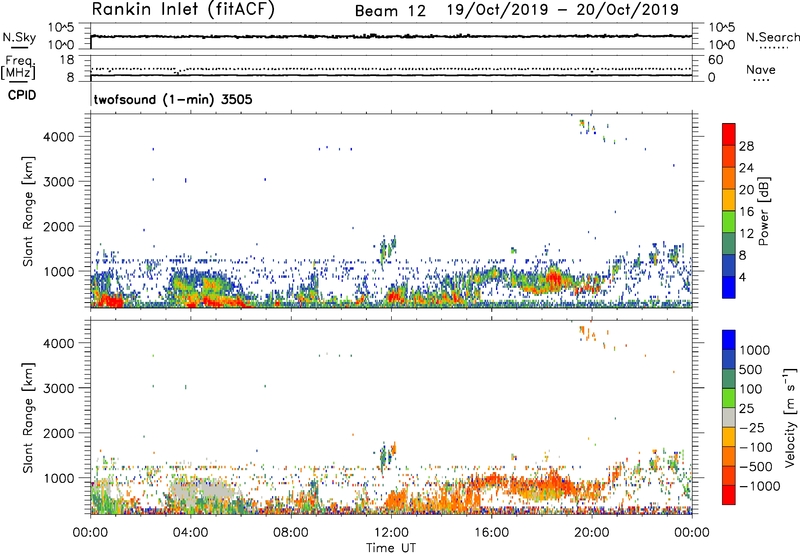This screenshot has width=800, height=554.
Task: Click the "Time UT" axis title
Action: (x=391, y=547)
